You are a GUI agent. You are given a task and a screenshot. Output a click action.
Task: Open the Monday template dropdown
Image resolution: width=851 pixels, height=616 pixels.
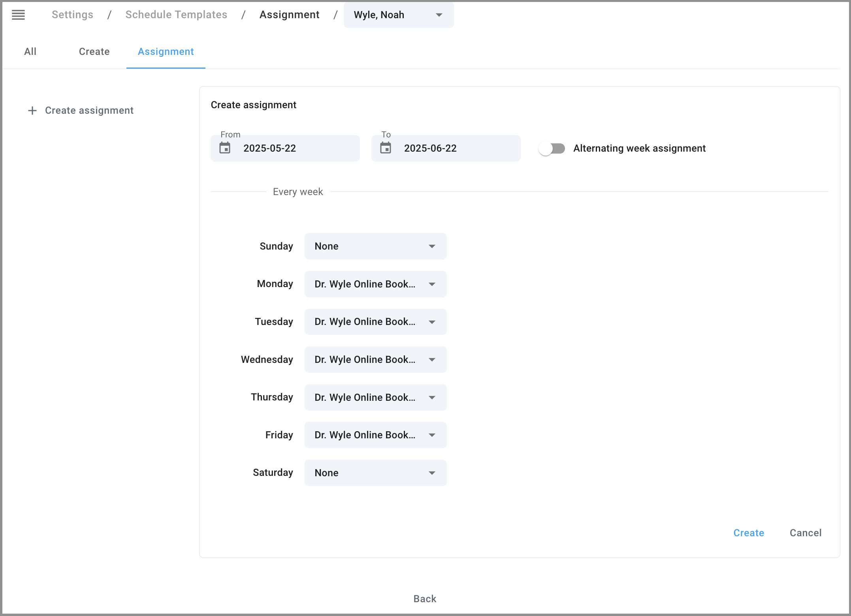tap(375, 284)
